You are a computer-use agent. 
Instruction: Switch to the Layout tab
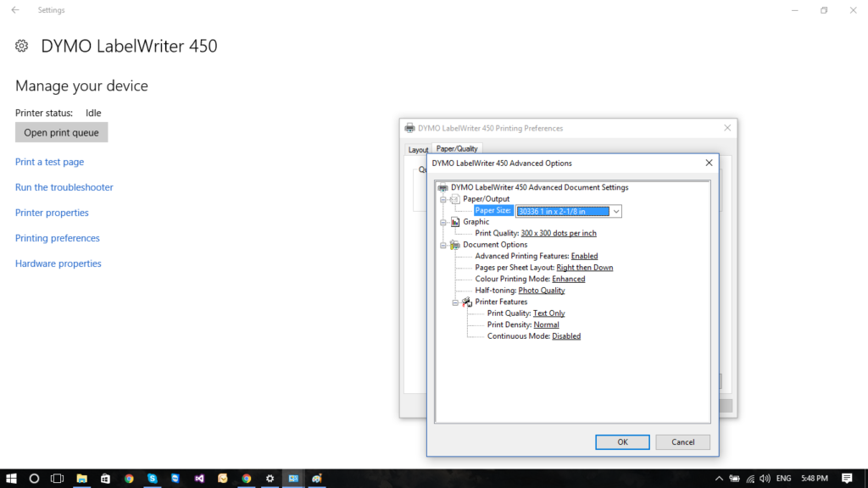tap(418, 150)
